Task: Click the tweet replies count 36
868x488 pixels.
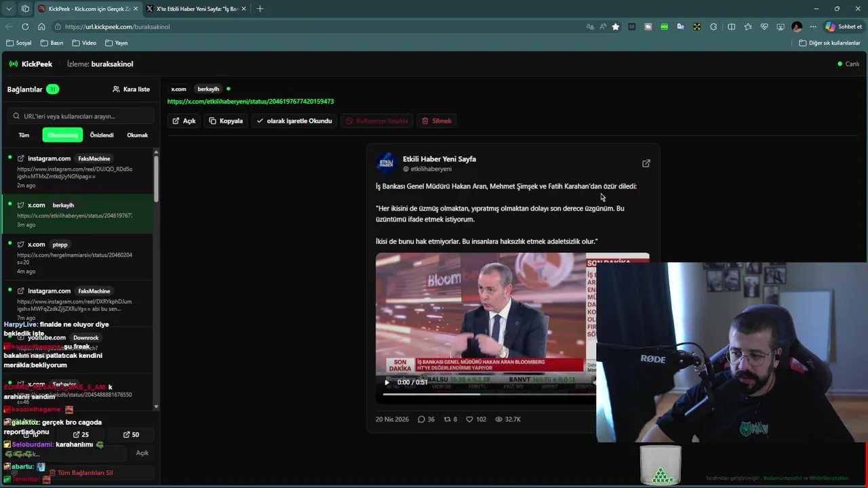Action: click(x=426, y=419)
